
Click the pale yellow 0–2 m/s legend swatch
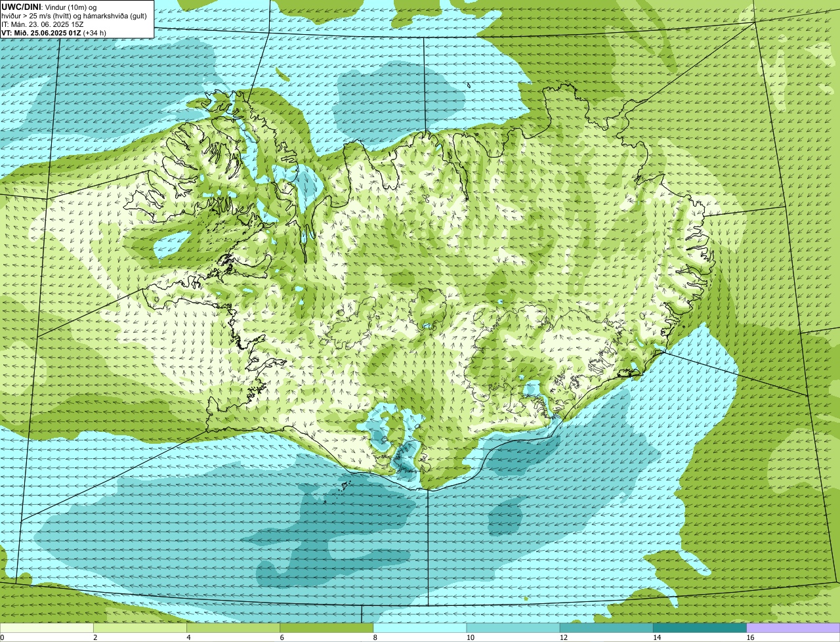(x=47, y=628)
